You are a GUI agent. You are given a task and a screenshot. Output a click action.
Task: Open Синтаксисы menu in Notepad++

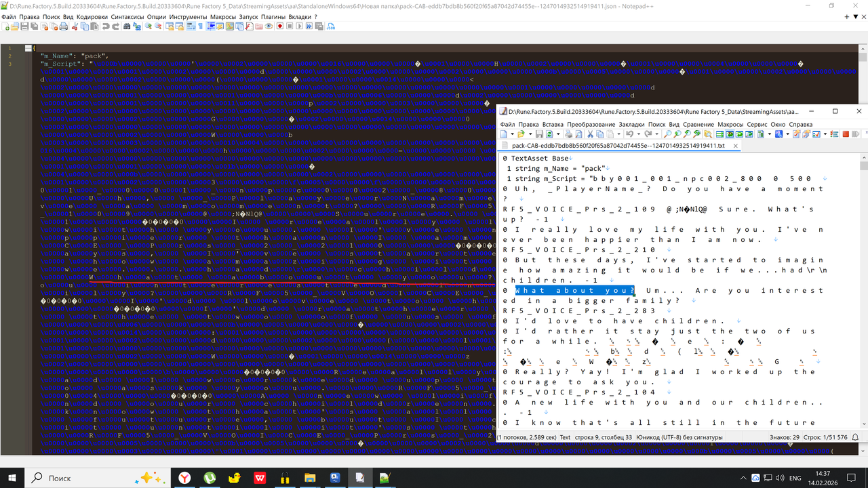(x=126, y=16)
